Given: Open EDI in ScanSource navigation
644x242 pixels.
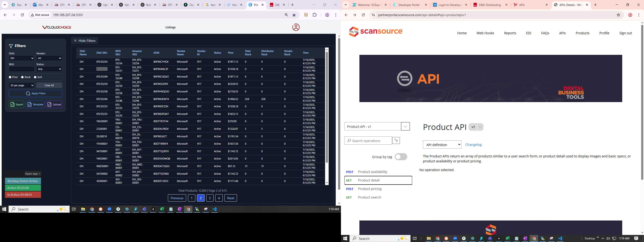Looking at the screenshot, I should pos(528,33).
